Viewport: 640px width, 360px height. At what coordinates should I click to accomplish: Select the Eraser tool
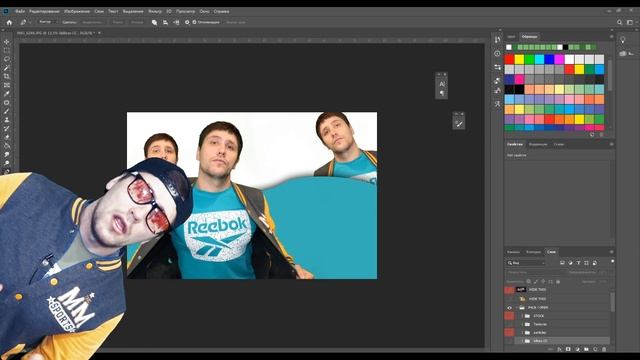tap(7, 137)
